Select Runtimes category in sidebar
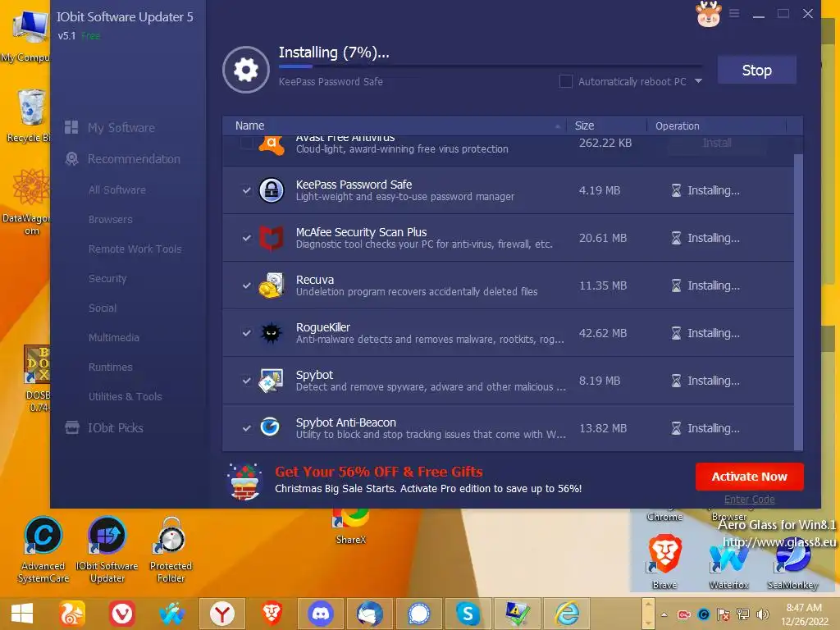 click(x=111, y=367)
